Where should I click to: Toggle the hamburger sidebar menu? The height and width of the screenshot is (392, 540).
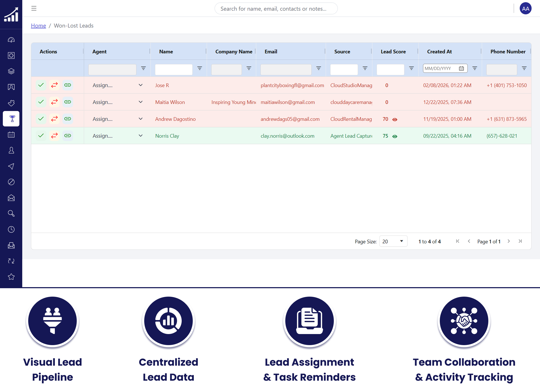pyautogui.click(x=34, y=8)
